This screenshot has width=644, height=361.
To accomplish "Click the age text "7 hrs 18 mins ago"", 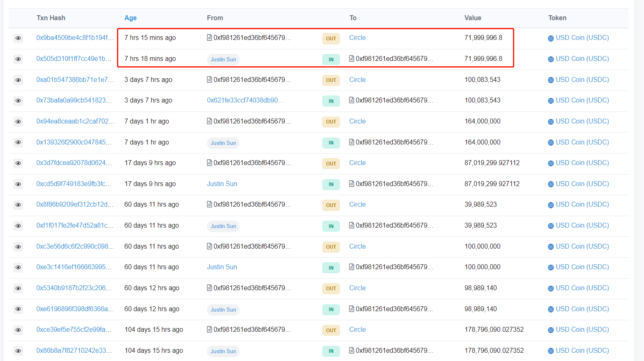I will [x=150, y=58].
